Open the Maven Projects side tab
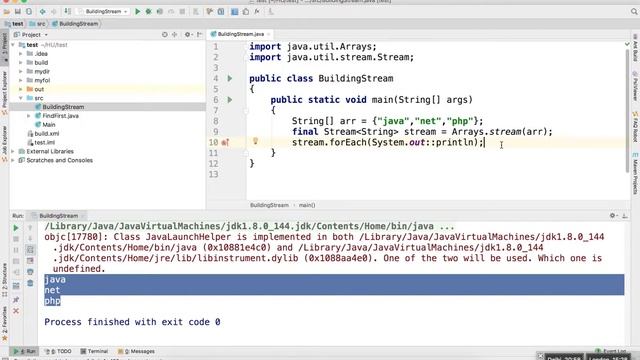The width and height of the screenshot is (640, 360). (x=635, y=173)
